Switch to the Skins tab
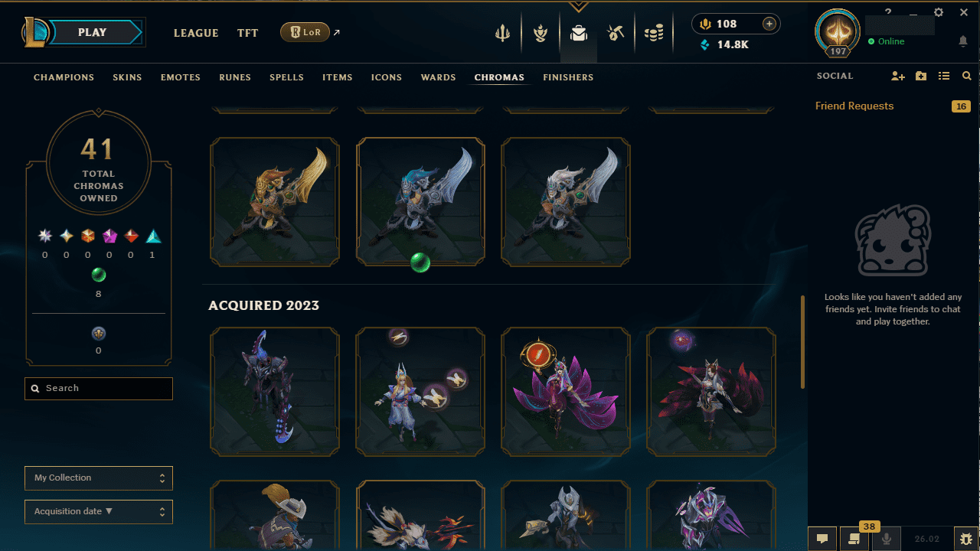Viewport: 980px width, 551px height. coord(127,77)
